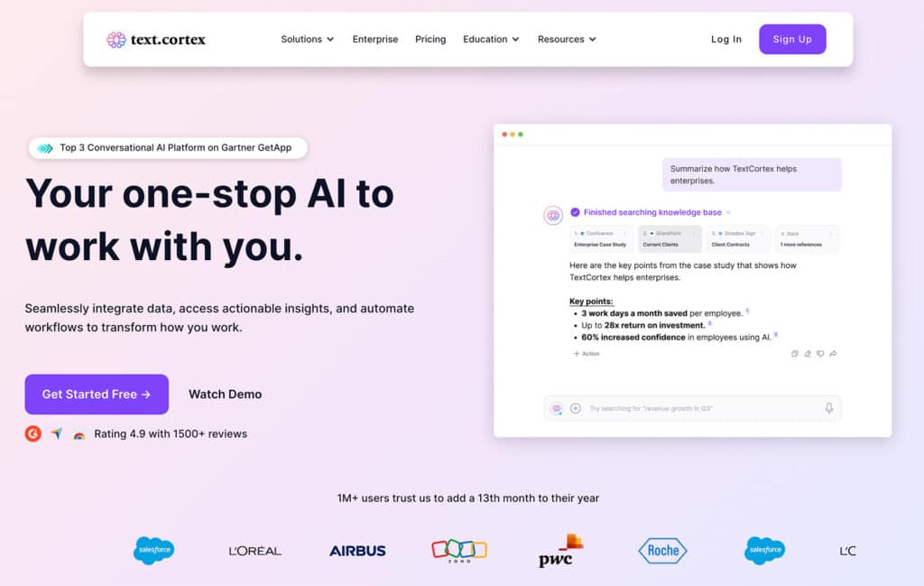This screenshot has width=924, height=586.
Task: Click the AIRBUS logo
Action: [x=357, y=551]
